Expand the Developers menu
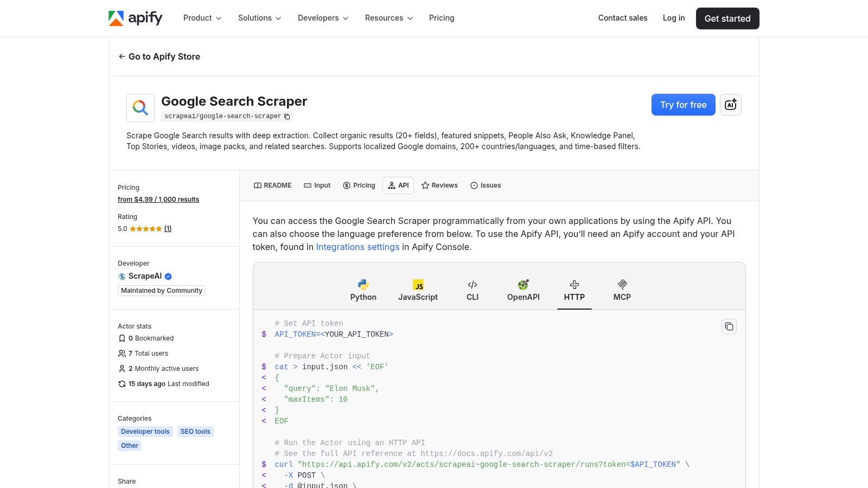The width and height of the screenshot is (868, 488). [323, 18]
